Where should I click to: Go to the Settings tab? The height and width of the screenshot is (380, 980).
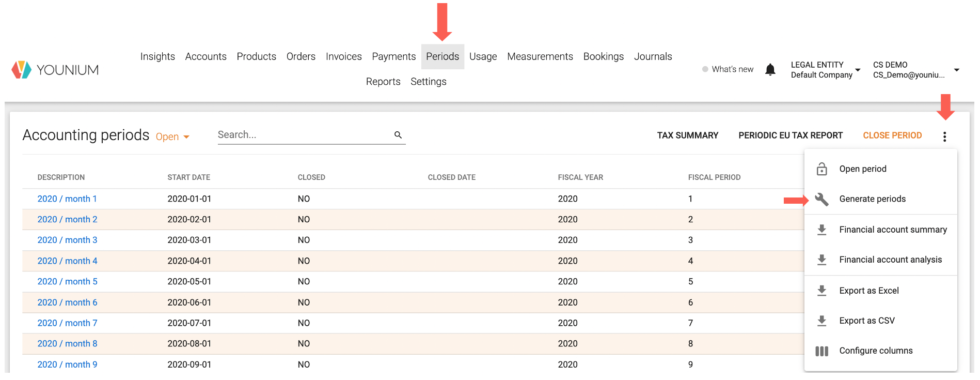point(428,82)
